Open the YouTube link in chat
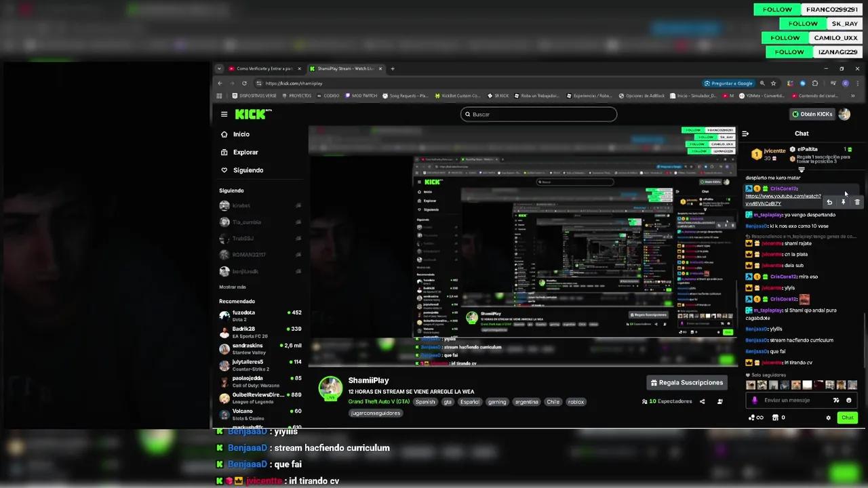 (783, 196)
